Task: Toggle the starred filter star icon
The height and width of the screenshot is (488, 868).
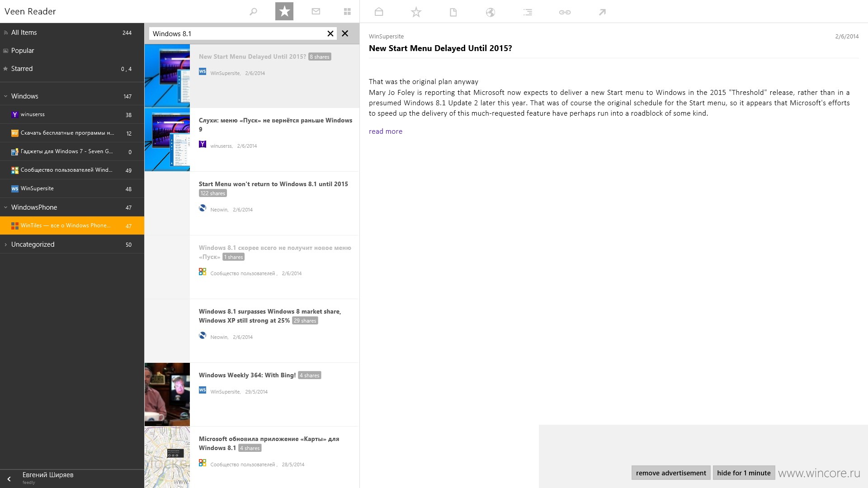Action: click(x=284, y=11)
